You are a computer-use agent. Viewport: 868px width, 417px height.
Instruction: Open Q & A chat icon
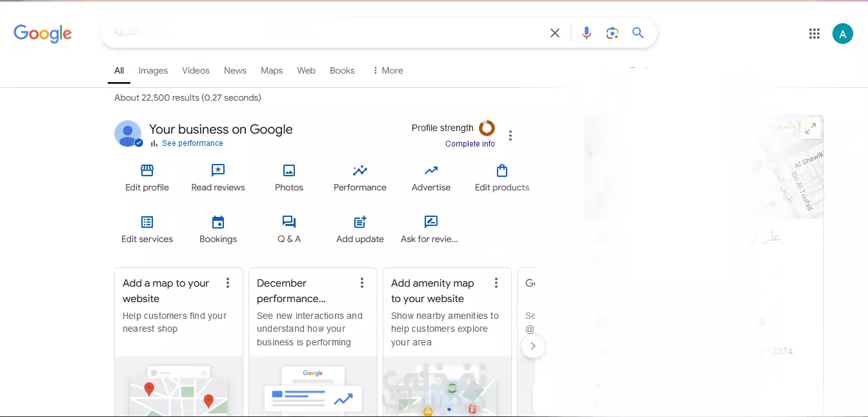(x=289, y=222)
